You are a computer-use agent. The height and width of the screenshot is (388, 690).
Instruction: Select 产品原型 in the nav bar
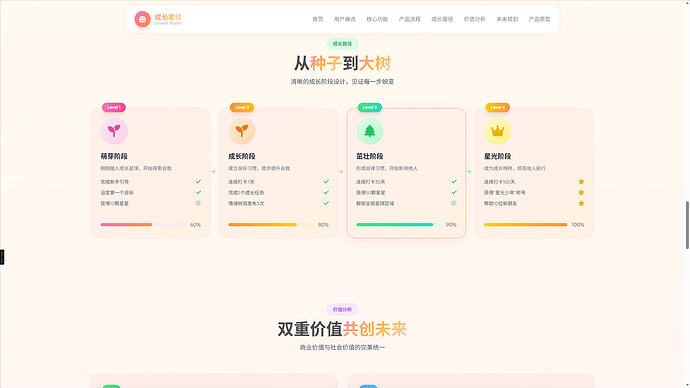540,19
